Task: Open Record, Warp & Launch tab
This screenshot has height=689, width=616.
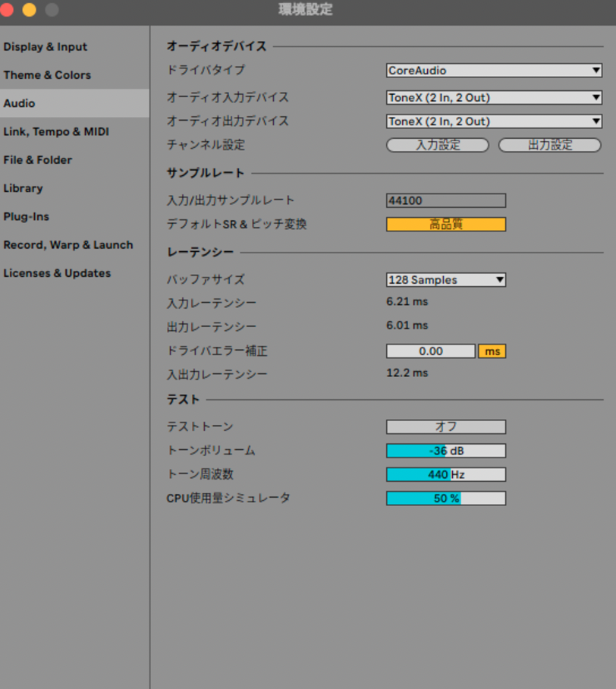Action: [x=68, y=245]
